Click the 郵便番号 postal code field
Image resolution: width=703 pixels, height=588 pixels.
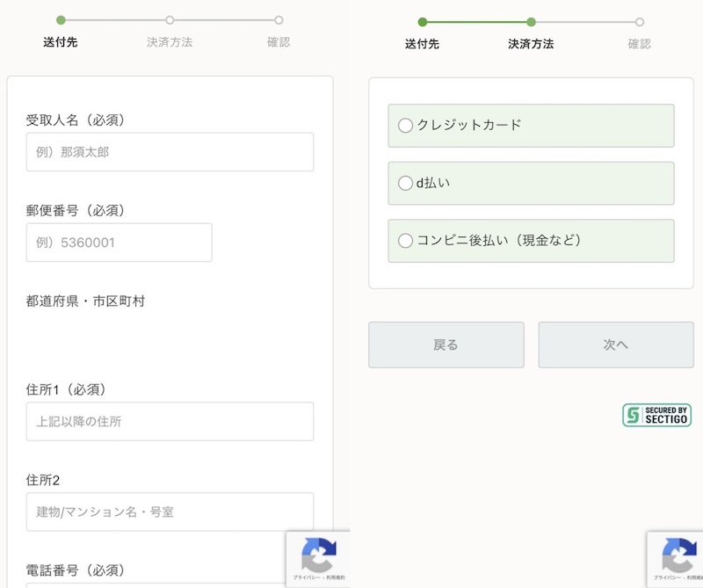[119, 243]
